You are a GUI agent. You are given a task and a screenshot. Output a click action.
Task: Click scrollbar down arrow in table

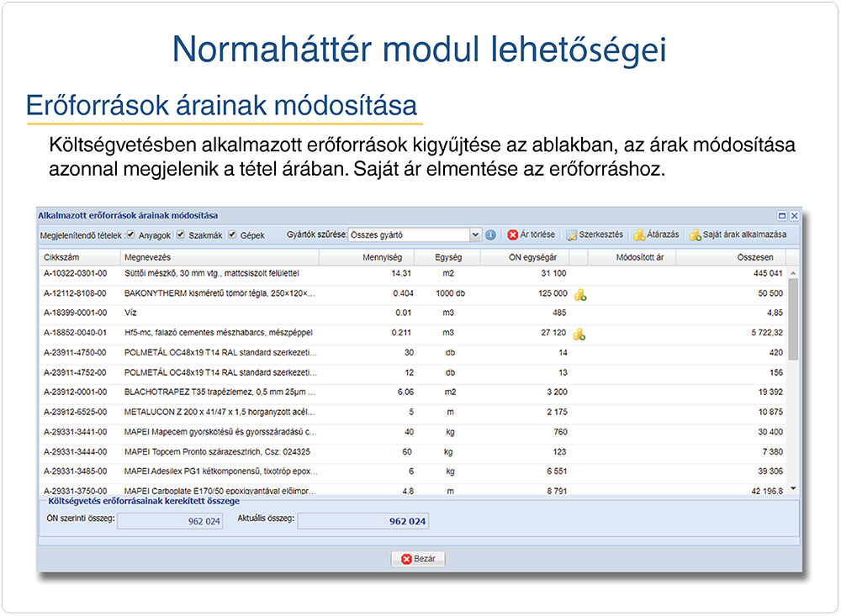tap(793, 489)
